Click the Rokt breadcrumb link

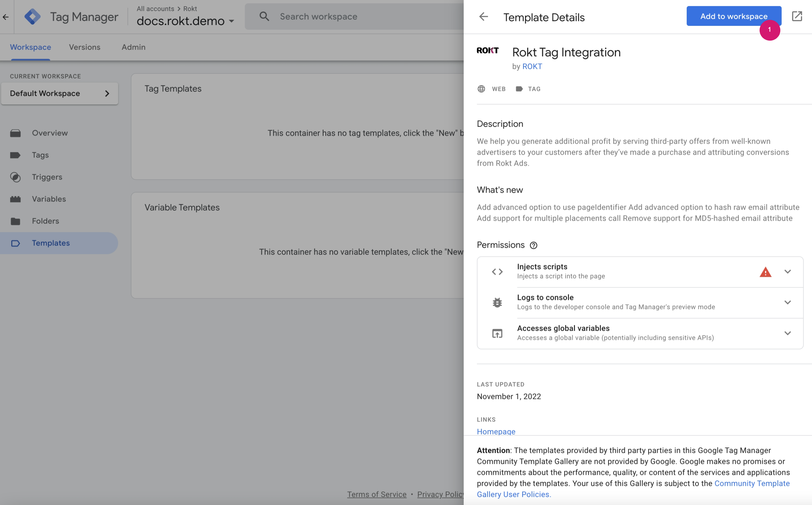coord(190,9)
